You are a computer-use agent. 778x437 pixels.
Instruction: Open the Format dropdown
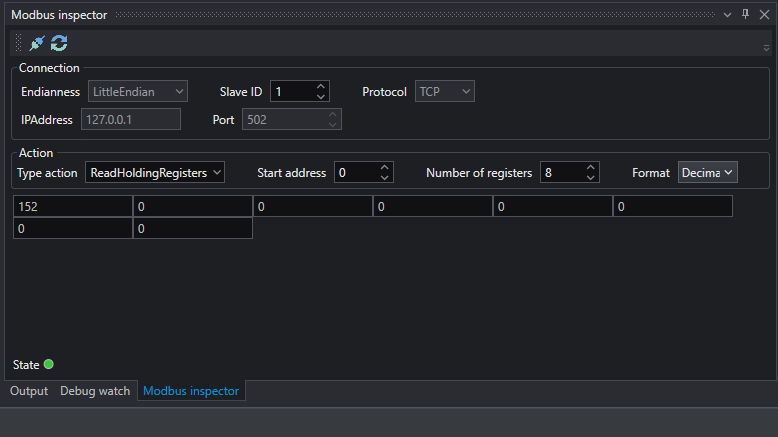click(708, 173)
